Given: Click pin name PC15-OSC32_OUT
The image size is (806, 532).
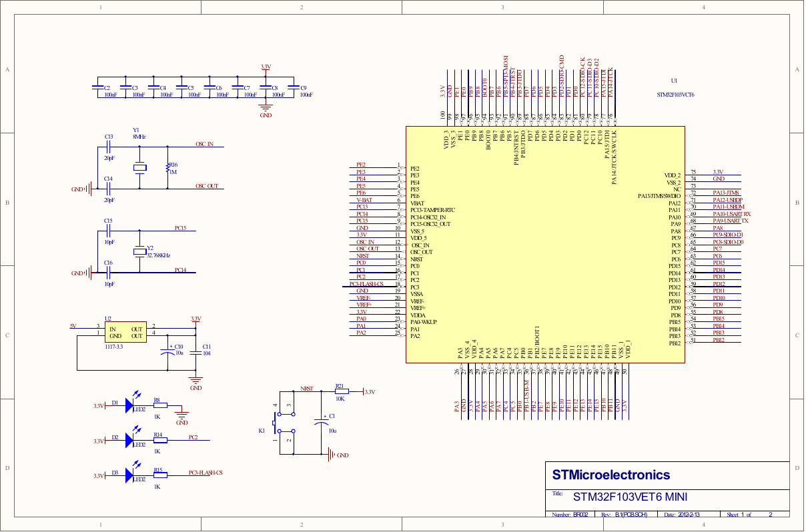Looking at the screenshot, I should 430,224.
